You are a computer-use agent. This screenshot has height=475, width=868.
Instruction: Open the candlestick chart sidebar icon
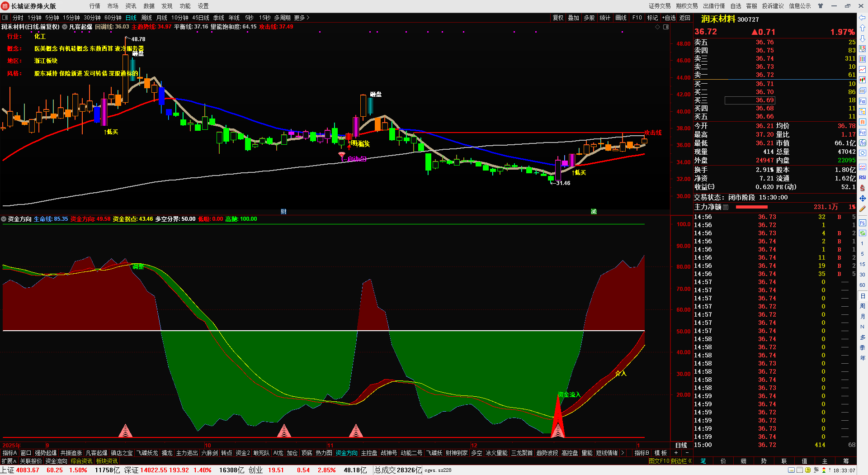tap(863, 80)
